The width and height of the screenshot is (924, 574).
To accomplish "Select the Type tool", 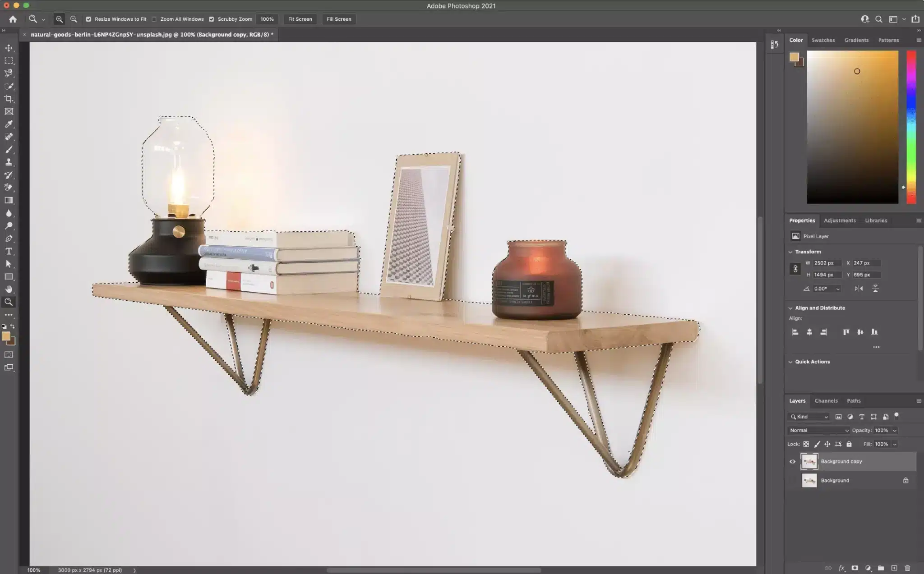I will (x=9, y=251).
